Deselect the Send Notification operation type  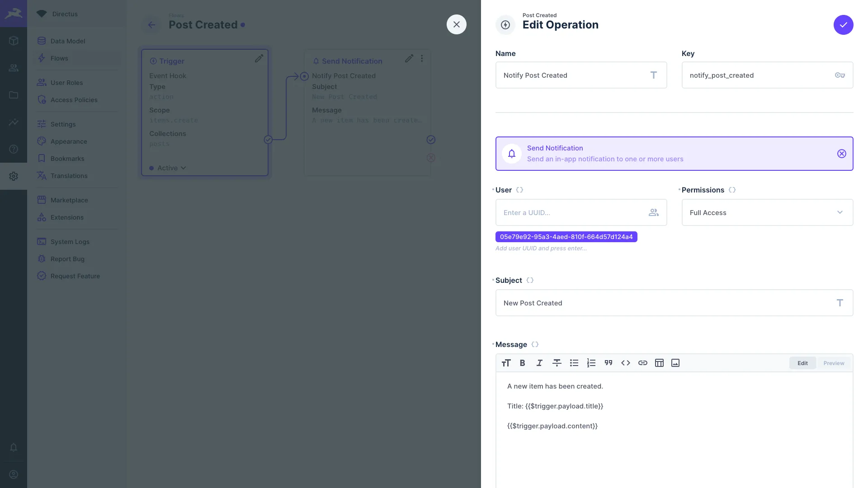(x=841, y=154)
